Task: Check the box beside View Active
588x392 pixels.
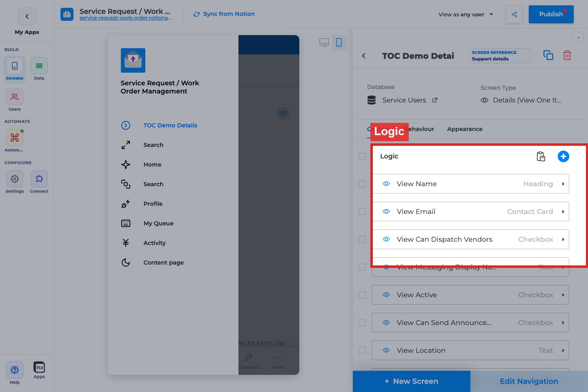Action: click(362, 295)
